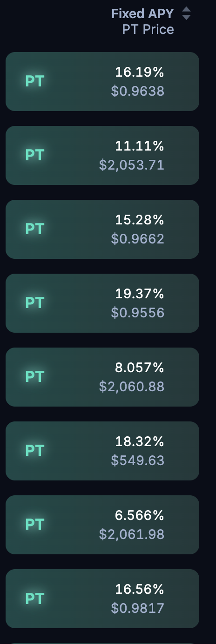Click the PT Price header label

tap(148, 30)
